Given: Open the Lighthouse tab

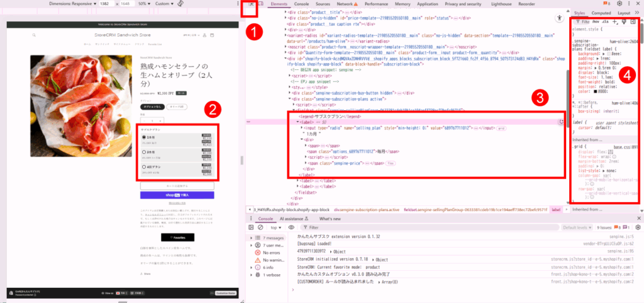Looking at the screenshot, I should (x=502, y=4).
